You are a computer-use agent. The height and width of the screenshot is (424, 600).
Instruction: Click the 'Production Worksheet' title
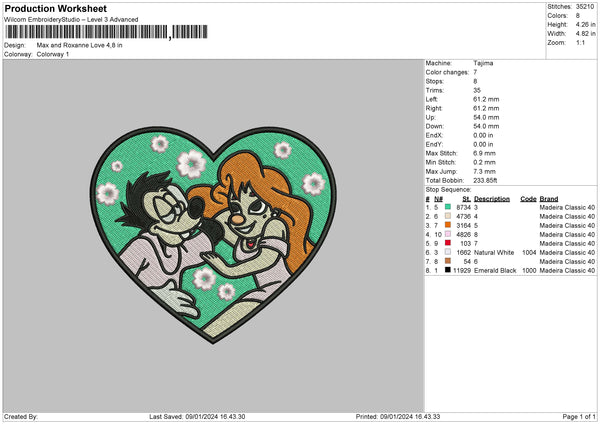click(x=55, y=8)
